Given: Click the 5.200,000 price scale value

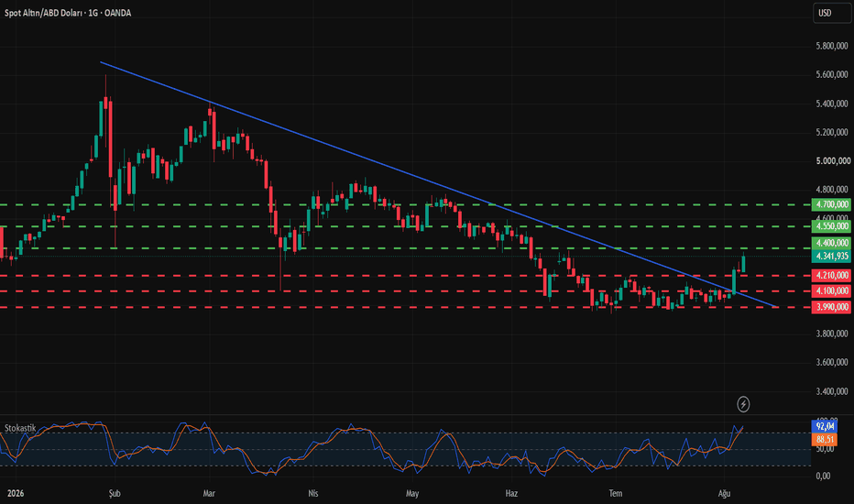Looking at the screenshot, I should point(832,132).
